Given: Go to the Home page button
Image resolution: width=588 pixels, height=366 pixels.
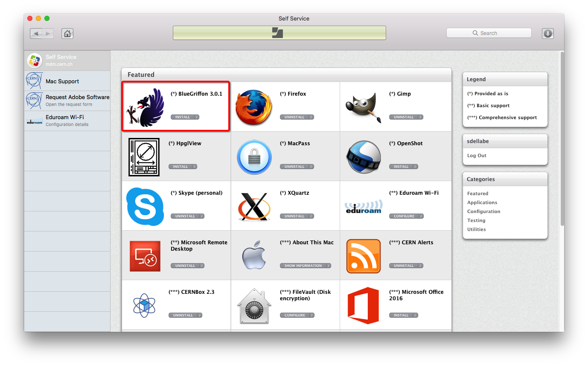Looking at the screenshot, I should 67,33.
